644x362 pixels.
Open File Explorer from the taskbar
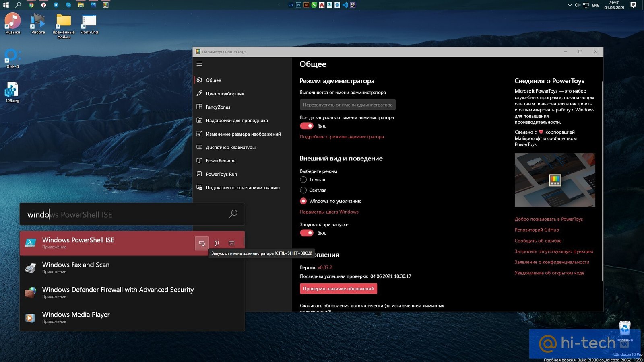tap(81, 5)
